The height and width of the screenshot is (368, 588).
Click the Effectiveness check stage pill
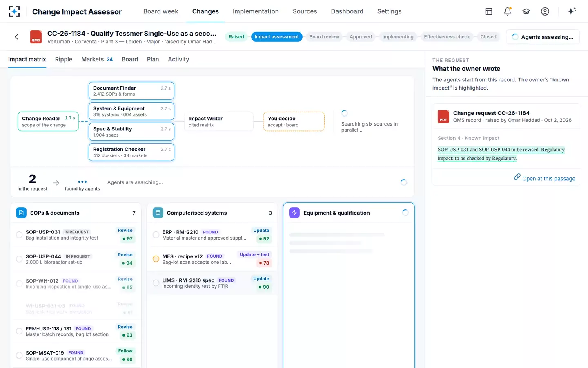coord(447,37)
